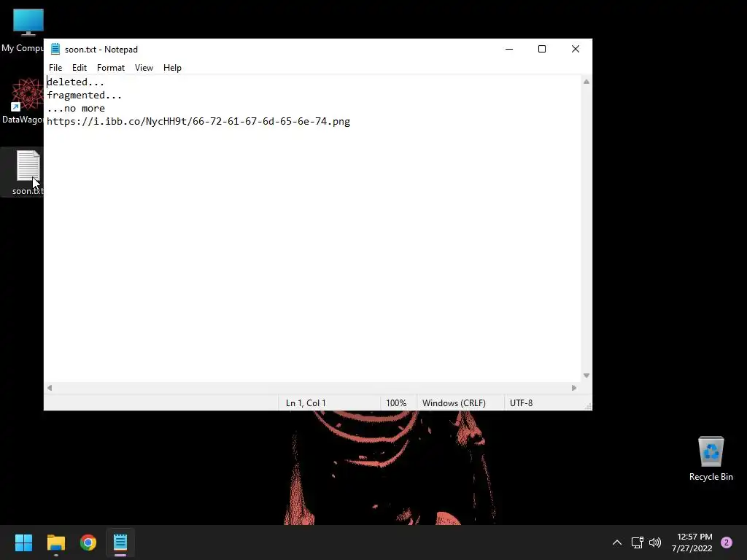Open the File menu in Notepad

pyautogui.click(x=55, y=68)
